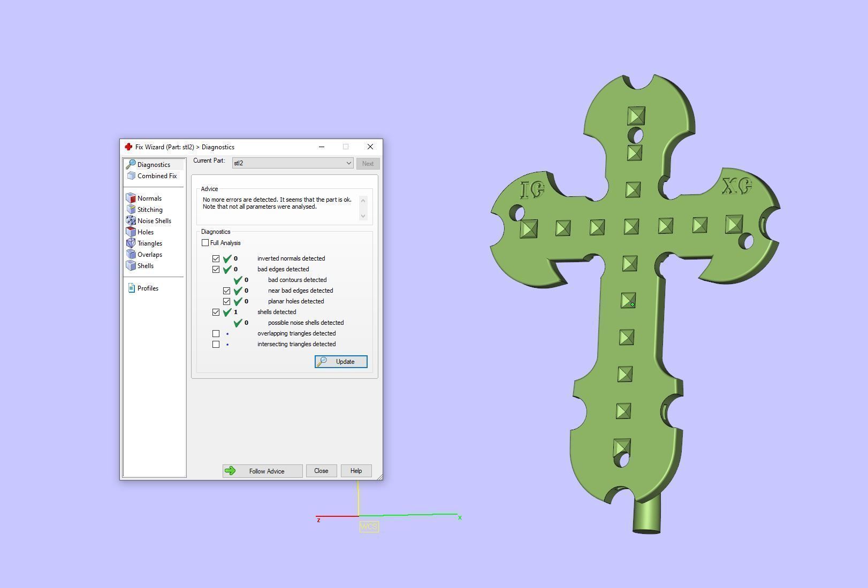Click the green cross model in viewport
This screenshot has width=868, height=588.
(635, 303)
